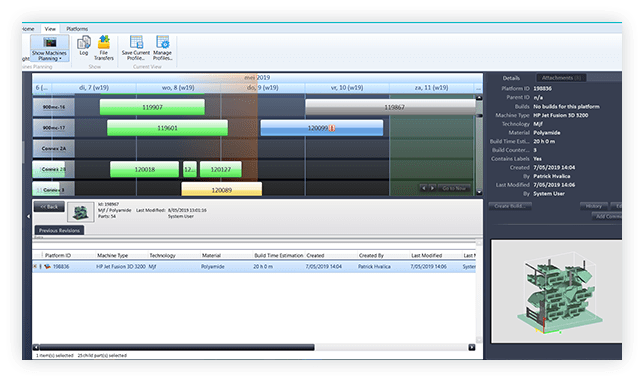The width and height of the screenshot is (643, 382).
Task: Click date header vr, 10 (w19)
Action: tap(347, 88)
